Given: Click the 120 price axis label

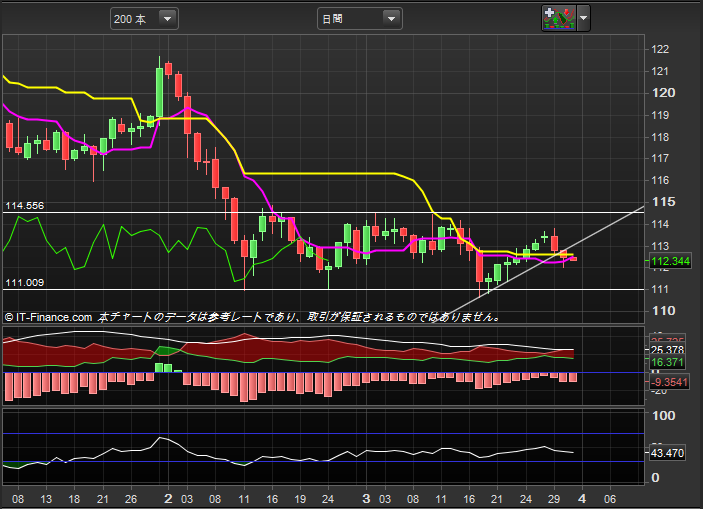Looking at the screenshot, I should pos(664,93).
